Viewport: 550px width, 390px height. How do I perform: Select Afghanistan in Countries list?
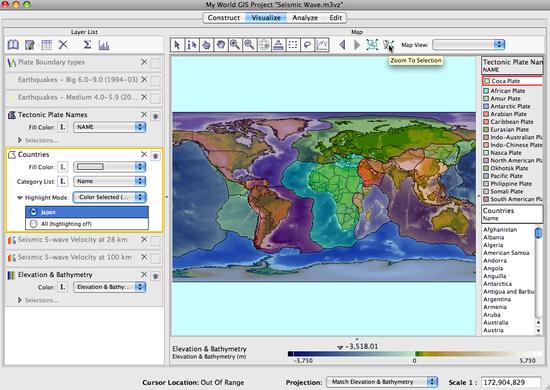(x=500, y=229)
